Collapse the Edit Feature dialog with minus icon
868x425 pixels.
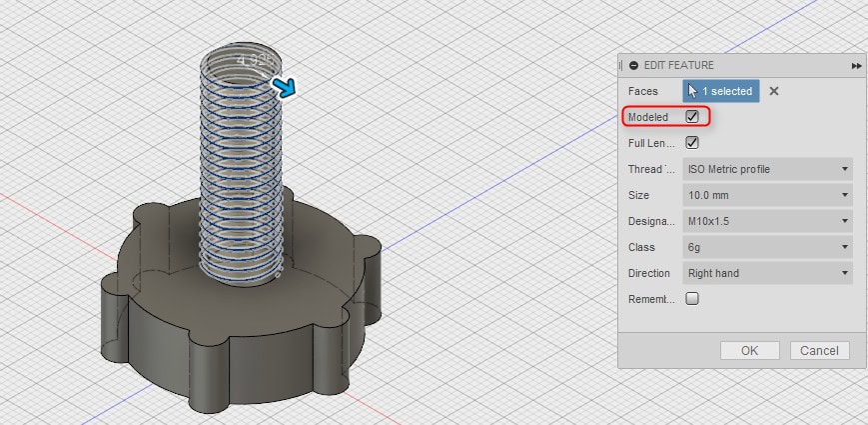[634, 65]
